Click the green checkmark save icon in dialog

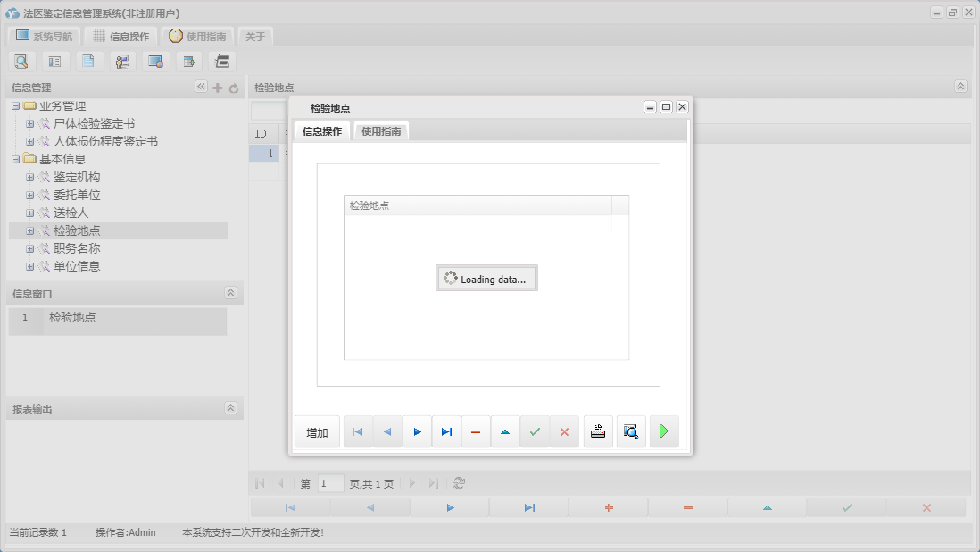(535, 431)
